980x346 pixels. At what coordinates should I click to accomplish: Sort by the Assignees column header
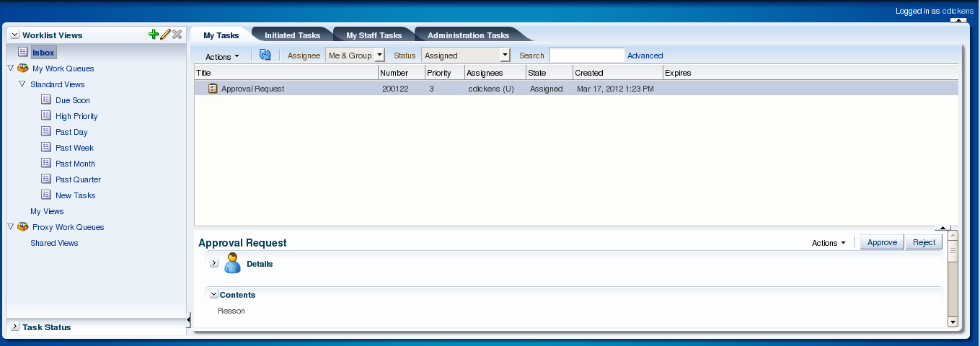(x=495, y=73)
